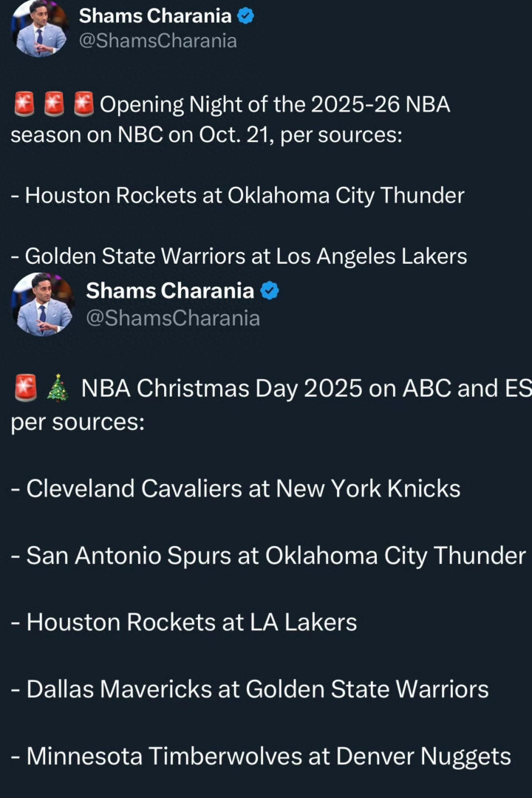Click the Christmas tree emoji
The image size is (532, 798).
pos(58,388)
